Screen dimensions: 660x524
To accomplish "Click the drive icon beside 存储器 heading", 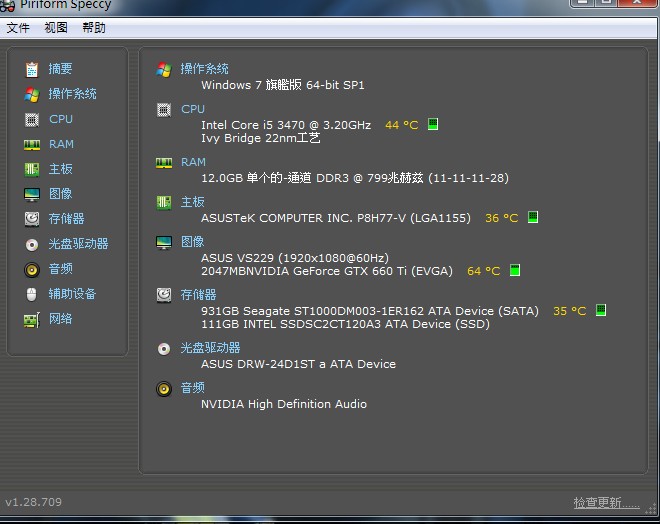I will (x=164, y=295).
